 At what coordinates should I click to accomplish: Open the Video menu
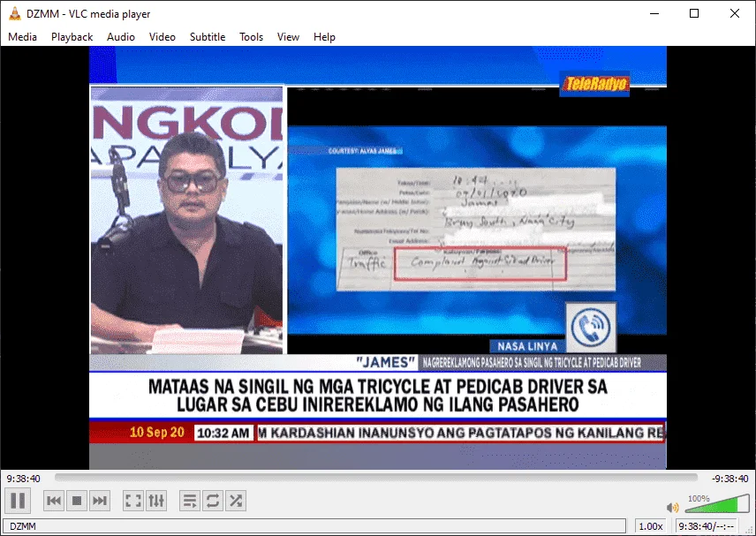(x=162, y=37)
